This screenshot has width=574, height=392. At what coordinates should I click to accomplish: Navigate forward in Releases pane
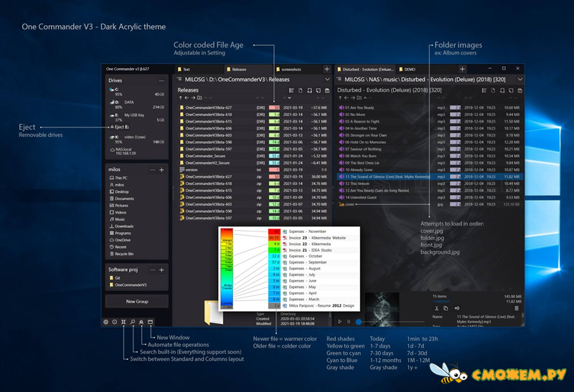coord(193,97)
